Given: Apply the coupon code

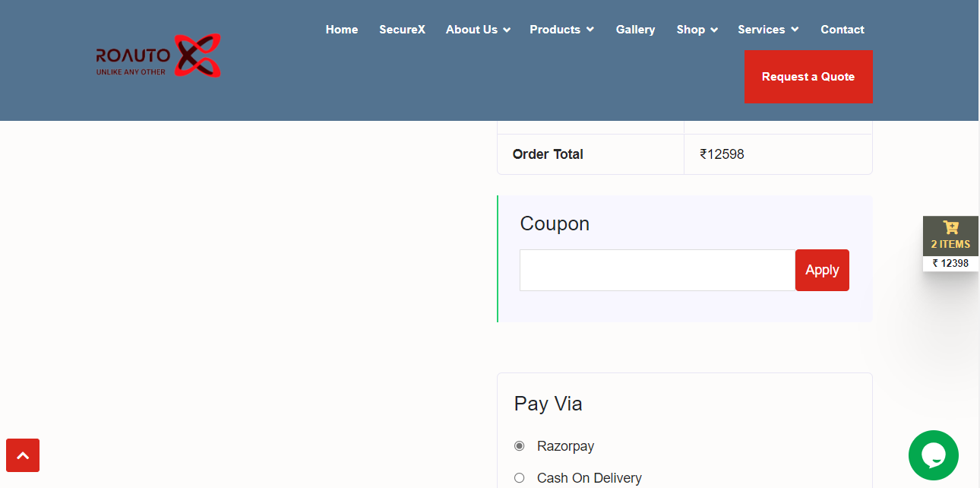Looking at the screenshot, I should pos(822,270).
